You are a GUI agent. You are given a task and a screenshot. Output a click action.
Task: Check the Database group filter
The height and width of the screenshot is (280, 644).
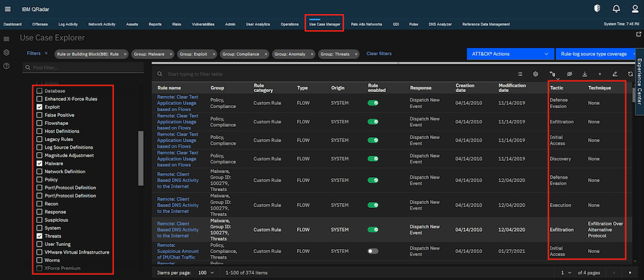pyautogui.click(x=39, y=91)
